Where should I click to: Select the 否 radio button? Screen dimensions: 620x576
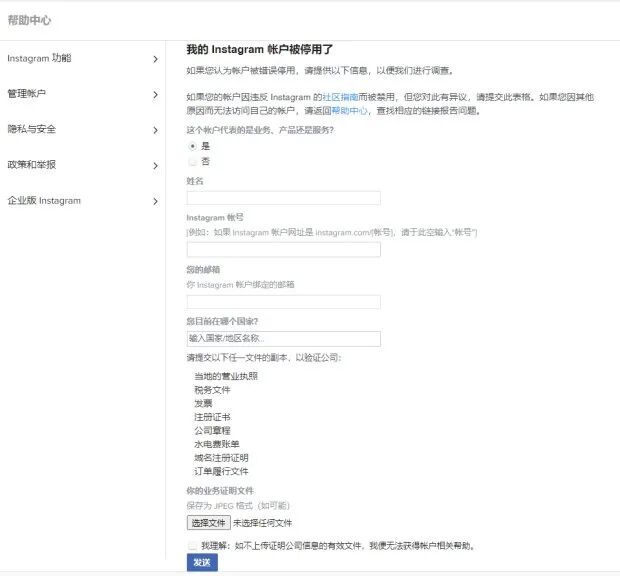(x=193, y=161)
